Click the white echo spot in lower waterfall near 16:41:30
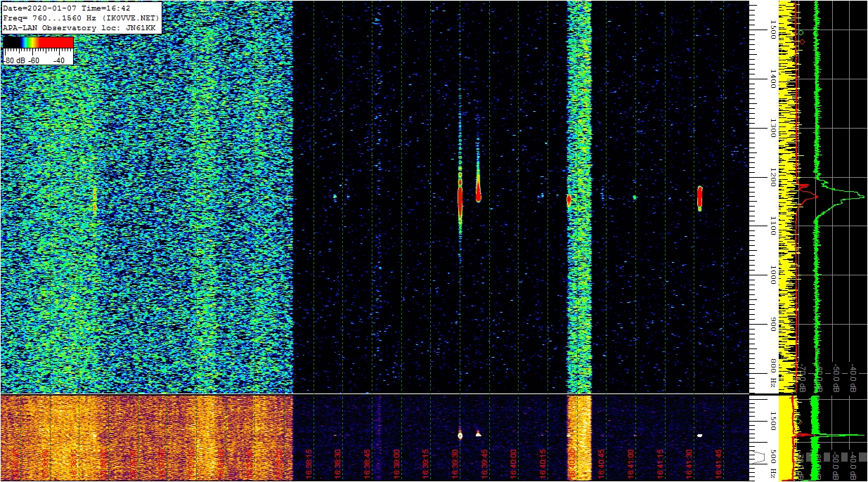This screenshot has height=482, width=868. 700,436
